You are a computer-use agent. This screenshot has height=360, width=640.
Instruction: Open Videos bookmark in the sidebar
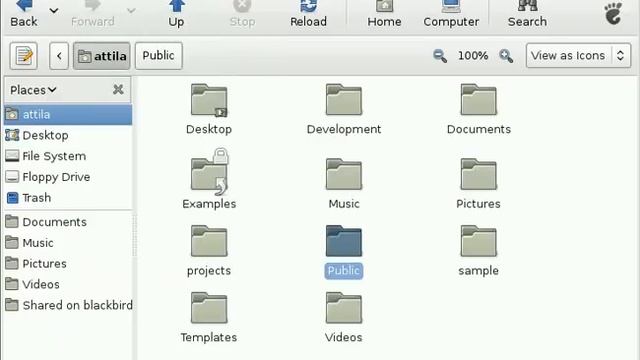[x=68, y=284]
